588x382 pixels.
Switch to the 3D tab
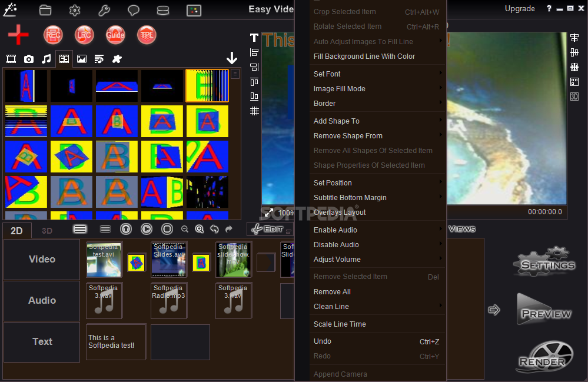46,230
